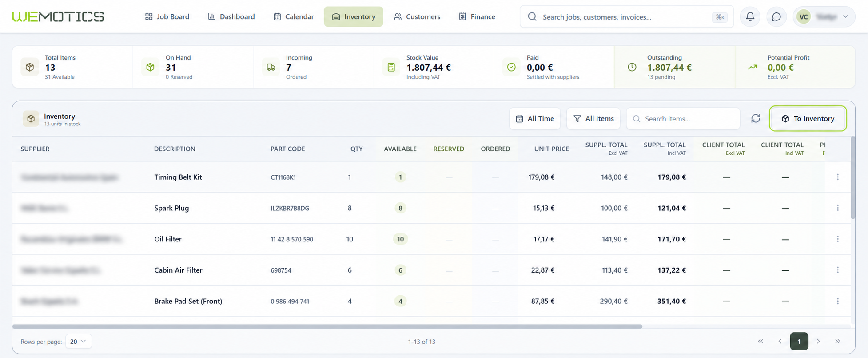
Task: Go to previous page
Action: click(x=780, y=341)
